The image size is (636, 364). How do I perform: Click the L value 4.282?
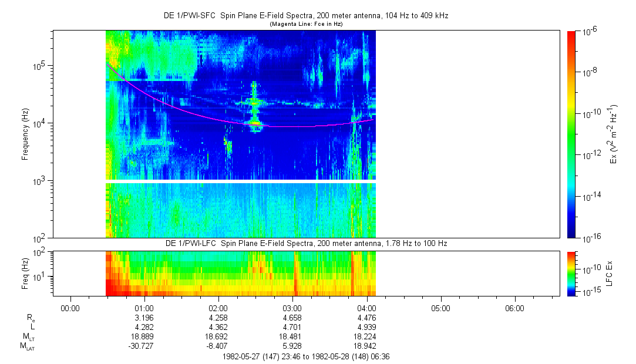coord(144,327)
